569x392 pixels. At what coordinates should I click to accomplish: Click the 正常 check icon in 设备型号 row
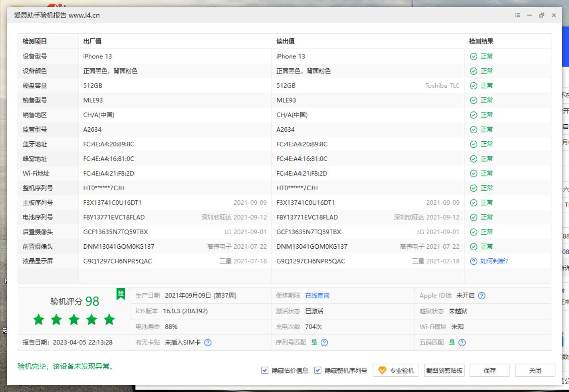click(x=474, y=57)
